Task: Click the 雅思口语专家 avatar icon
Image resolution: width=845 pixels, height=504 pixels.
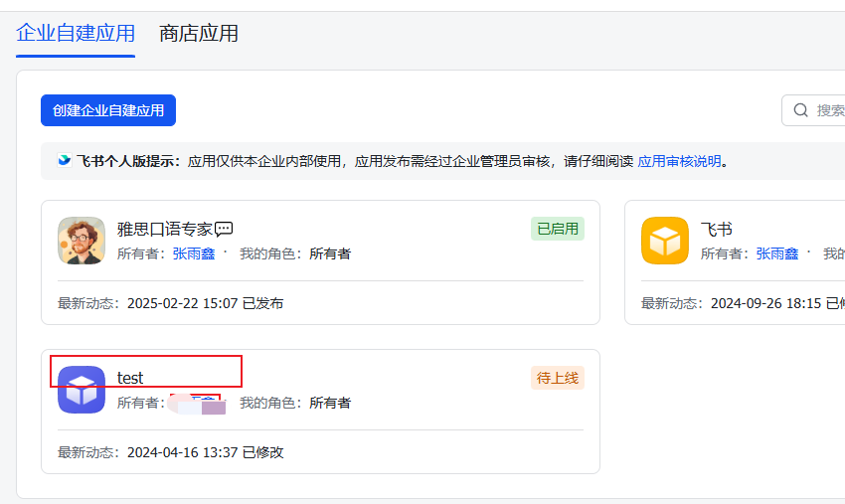Action: tap(82, 241)
